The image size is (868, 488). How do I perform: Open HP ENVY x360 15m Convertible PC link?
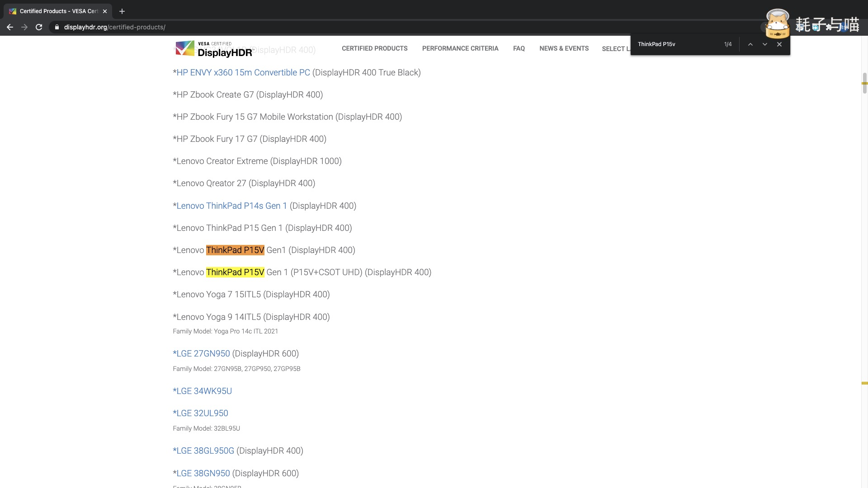[243, 73]
